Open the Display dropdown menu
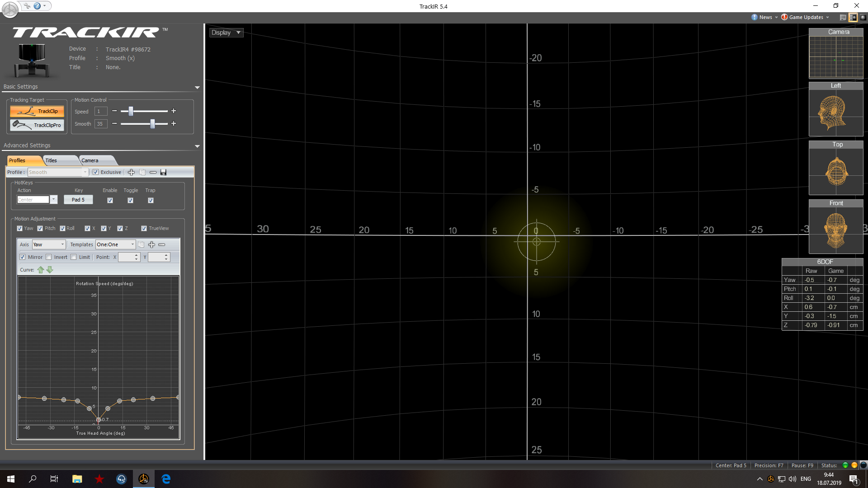 pos(226,33)
